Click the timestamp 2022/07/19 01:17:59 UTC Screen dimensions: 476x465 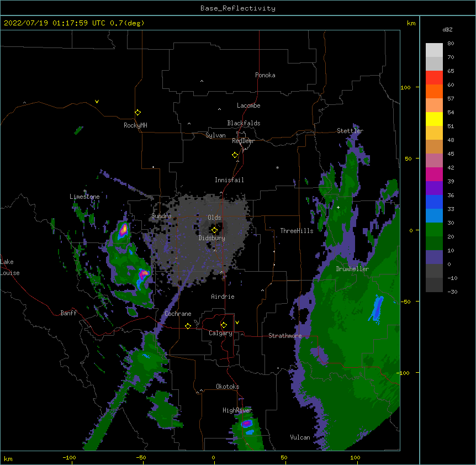[54, 23]
